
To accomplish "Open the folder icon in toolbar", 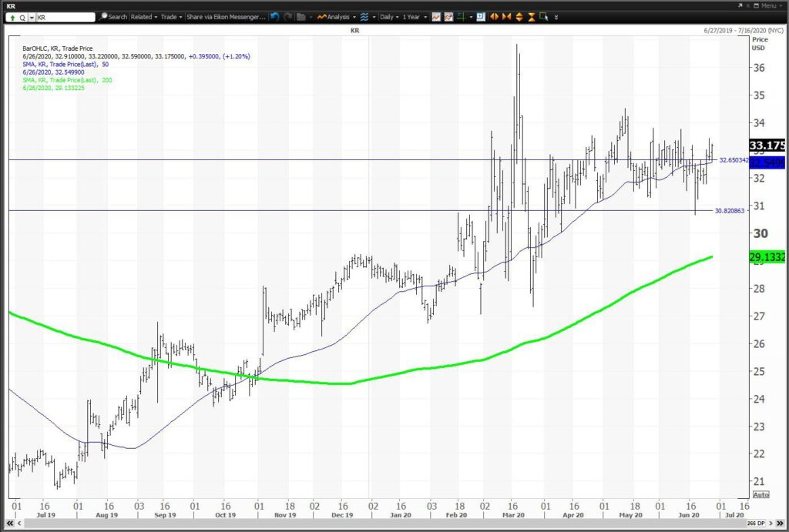I will (x=301, y=17).
